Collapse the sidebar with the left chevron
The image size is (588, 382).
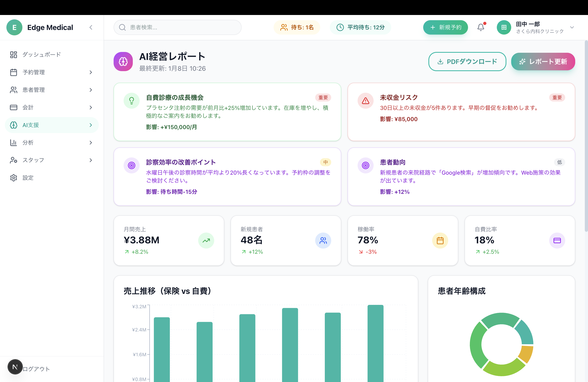pyautogui.click(x=91, y=27)
